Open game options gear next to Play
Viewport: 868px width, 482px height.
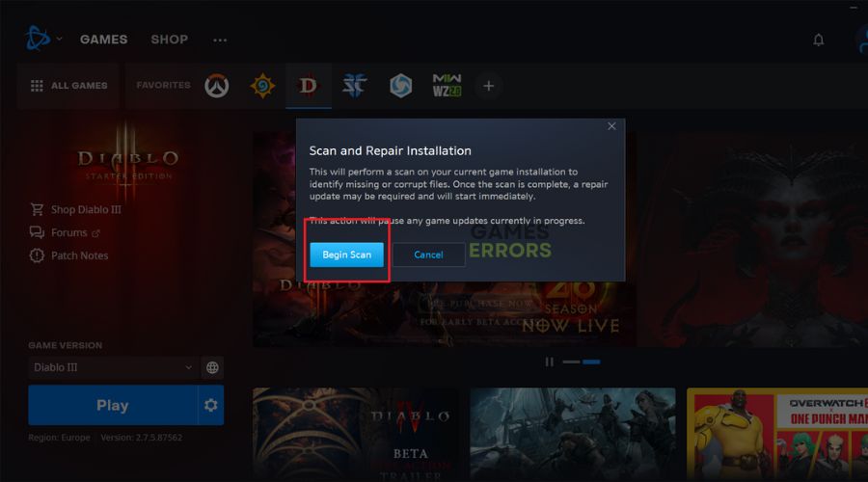click(x=211, y=405)
